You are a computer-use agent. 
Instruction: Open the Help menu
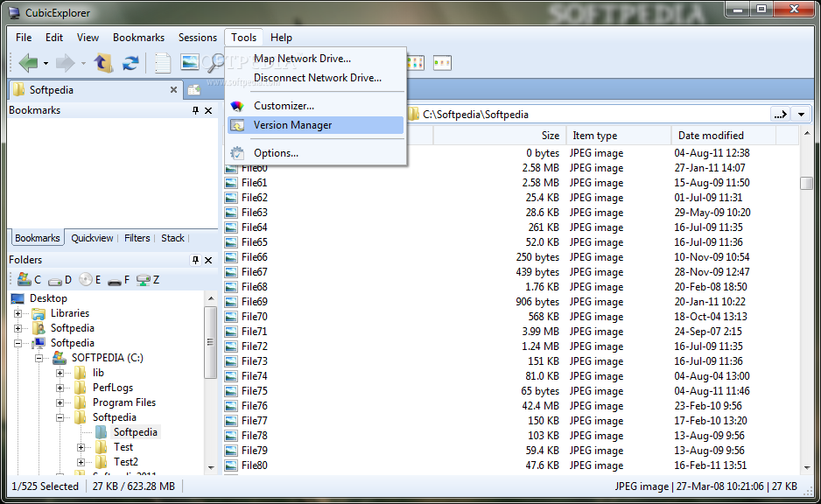tap(281, 38)
